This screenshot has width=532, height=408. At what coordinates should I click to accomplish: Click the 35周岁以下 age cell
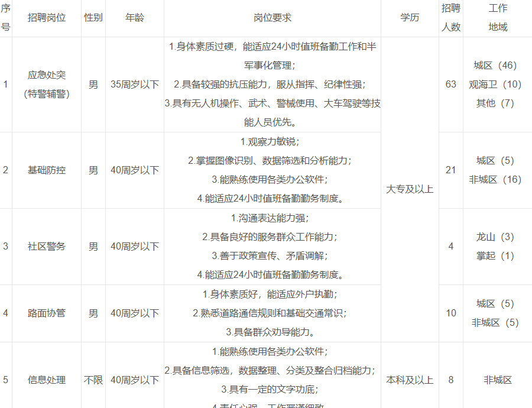[134, 84]
